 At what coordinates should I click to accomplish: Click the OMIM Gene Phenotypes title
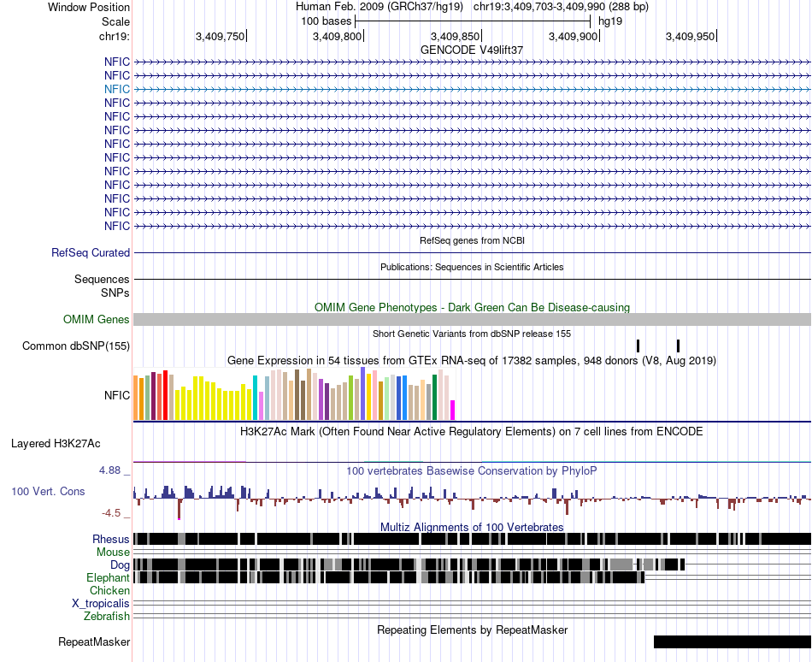tap(472, 307)
